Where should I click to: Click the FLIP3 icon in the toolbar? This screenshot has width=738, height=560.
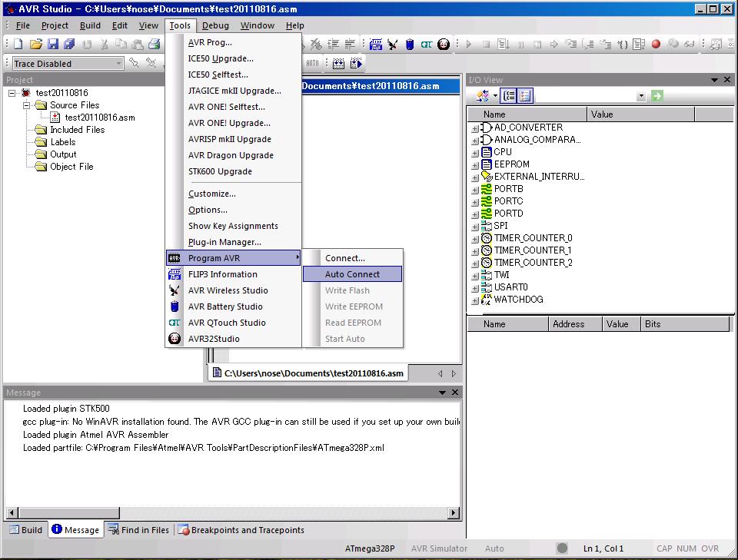point(376,45)
